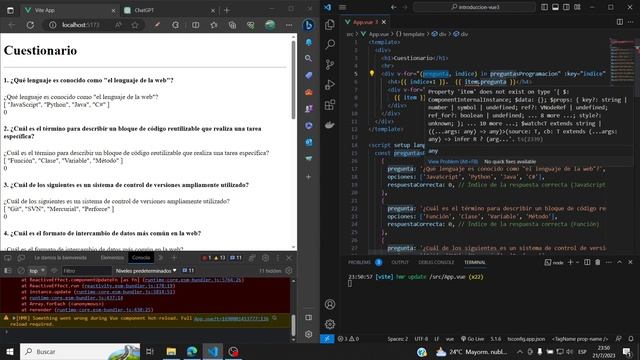Image resolution: width=640 pixels, height=360 pixels.
Task: Toggle DevTools inspect element picker
Action: click(8, 258)
